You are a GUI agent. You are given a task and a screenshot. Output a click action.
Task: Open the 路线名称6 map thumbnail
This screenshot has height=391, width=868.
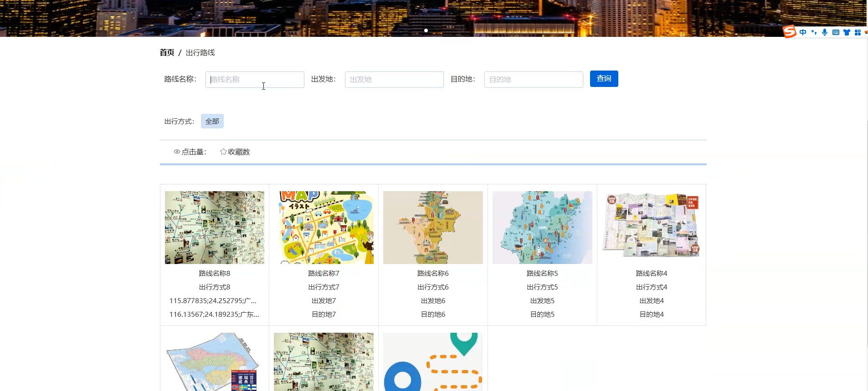433,228
